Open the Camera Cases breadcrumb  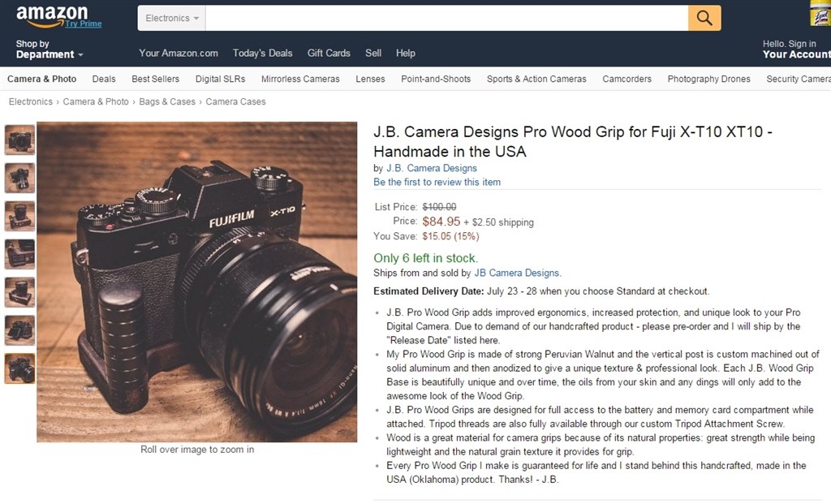pyautogui.click(x=236, y=101)
